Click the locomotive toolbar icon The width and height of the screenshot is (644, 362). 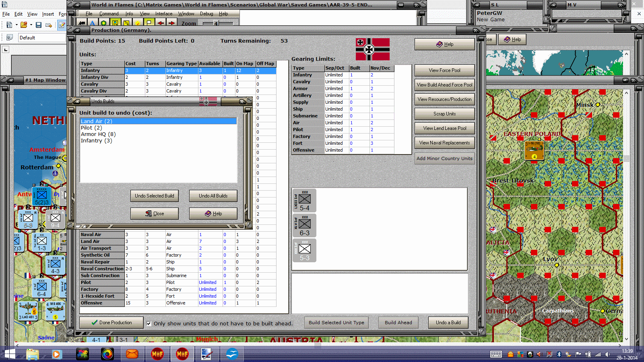[81, 23]
